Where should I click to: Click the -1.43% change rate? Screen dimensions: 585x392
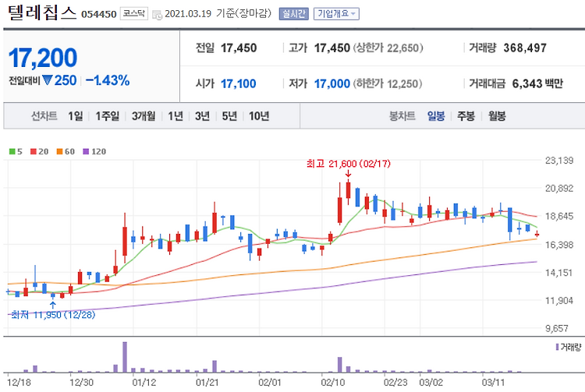pyautogui.click(x=108, y=80)
